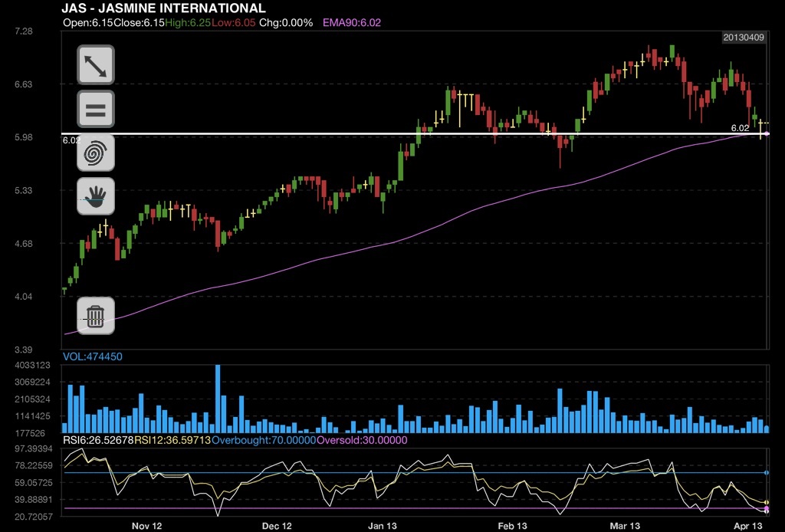Viewport: 785px width, 532px height.
Task: Click the 20.72057 RSI axis label
Action: click(x=34, y=516)
